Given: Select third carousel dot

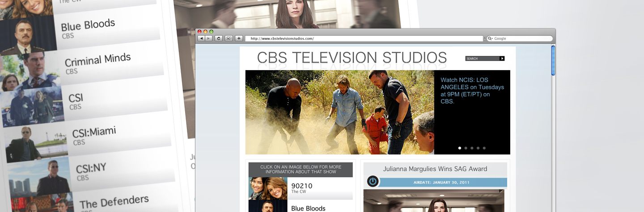Looking at the screenshot, I should pyautogui.click(x=472, y=148).
